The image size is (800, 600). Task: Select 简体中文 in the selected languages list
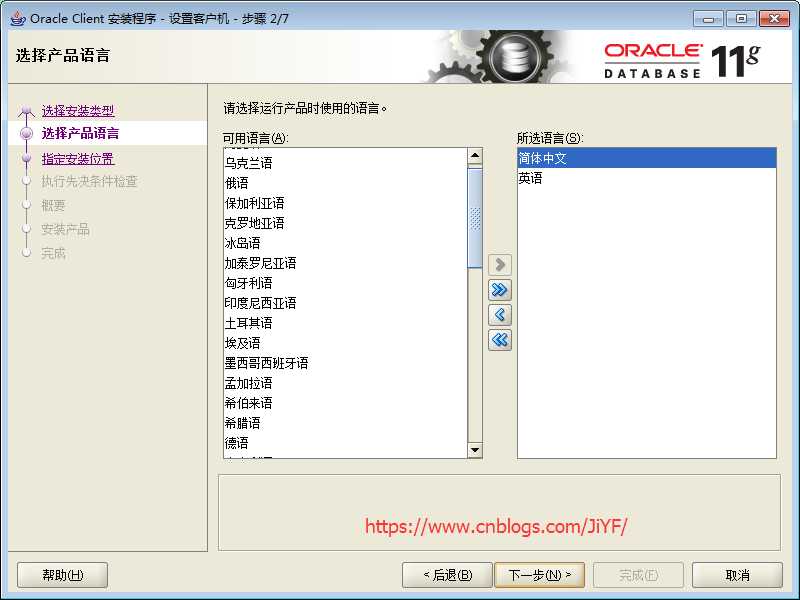tap(647, 158)
